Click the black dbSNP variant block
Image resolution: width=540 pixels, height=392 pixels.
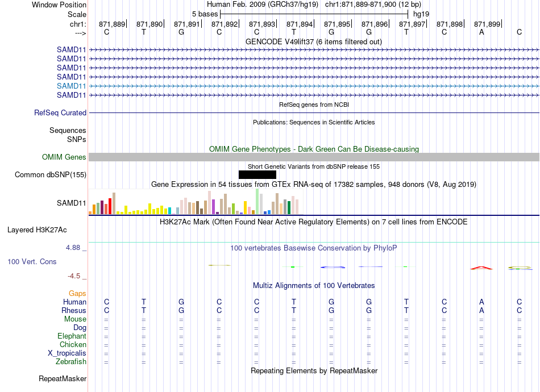257,175
